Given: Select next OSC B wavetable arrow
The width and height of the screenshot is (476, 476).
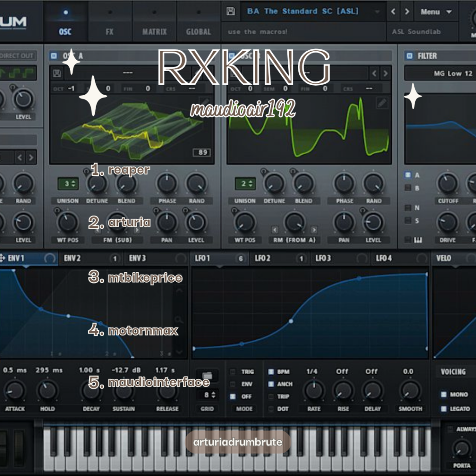Looking at the screenshot, I should (385, 73).
